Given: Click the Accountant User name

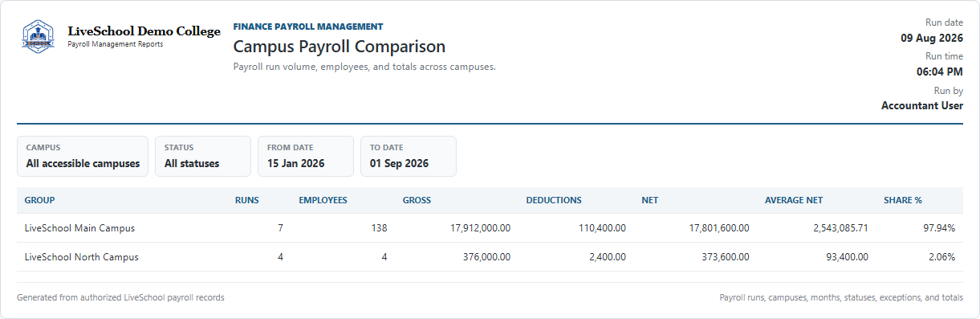Looking at the screenshot, I should pyautogui.click(x=922, y=105).
